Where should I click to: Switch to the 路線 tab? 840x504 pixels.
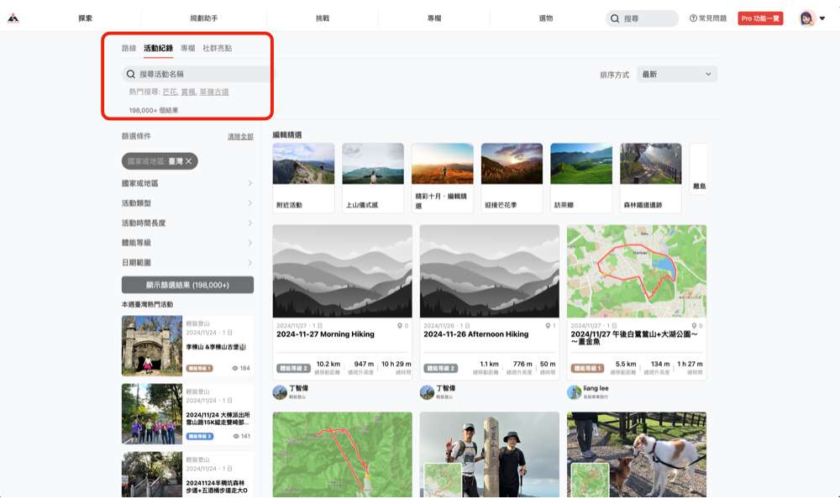(x=129, y=48)
